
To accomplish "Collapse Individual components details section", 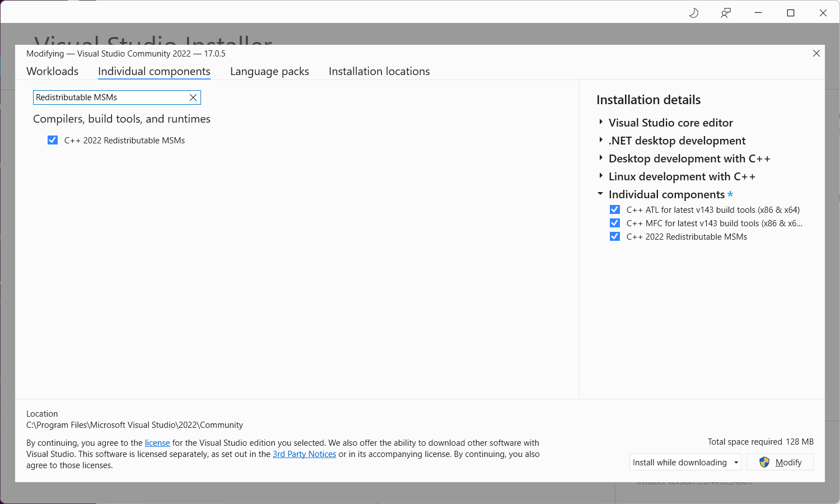I will click(x=600, y=194).
